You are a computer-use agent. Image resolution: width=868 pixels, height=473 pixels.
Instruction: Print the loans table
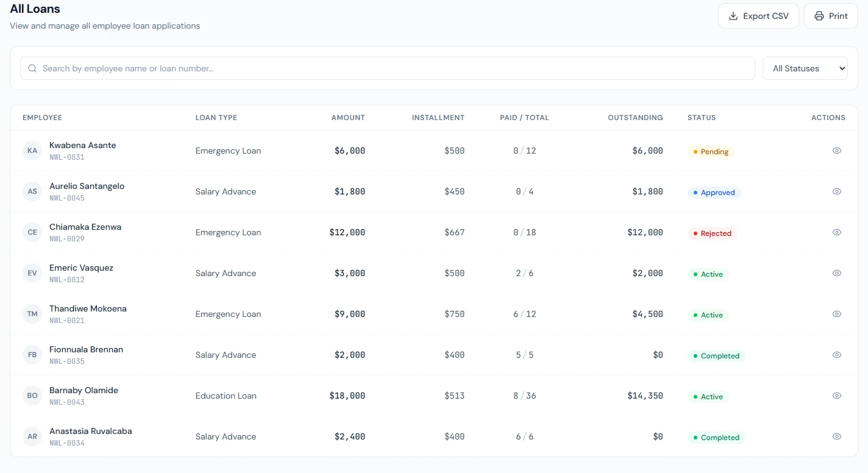click(x=831, y=16)
